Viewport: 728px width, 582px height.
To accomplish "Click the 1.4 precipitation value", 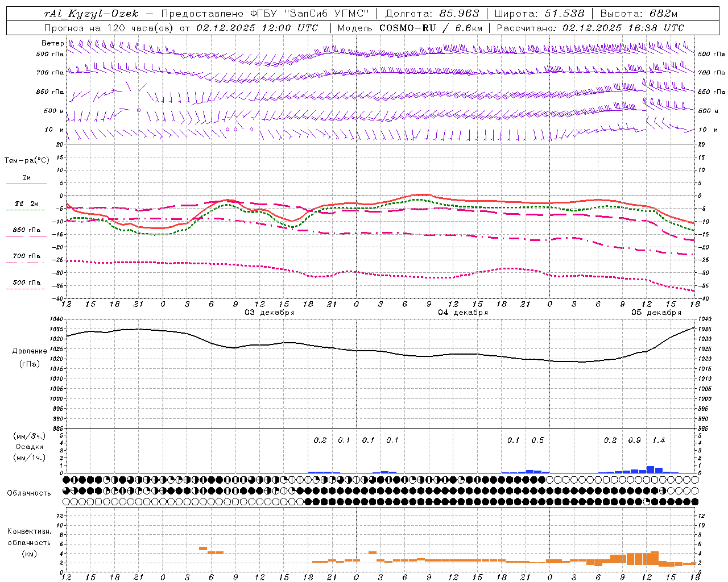I will tap(659, 440).
